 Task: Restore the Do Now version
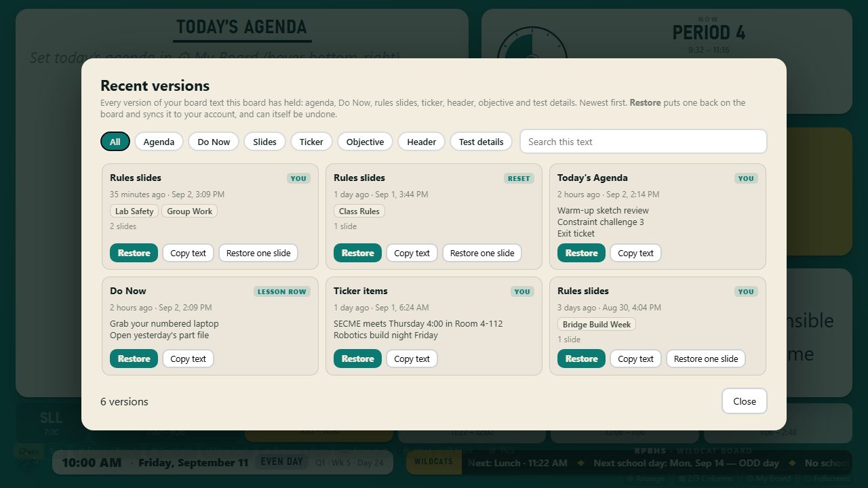[134, 359]
